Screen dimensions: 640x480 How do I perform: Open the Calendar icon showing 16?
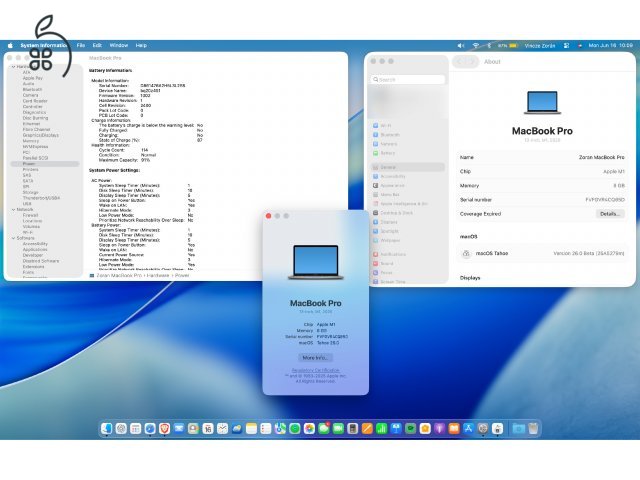[208, 428]
